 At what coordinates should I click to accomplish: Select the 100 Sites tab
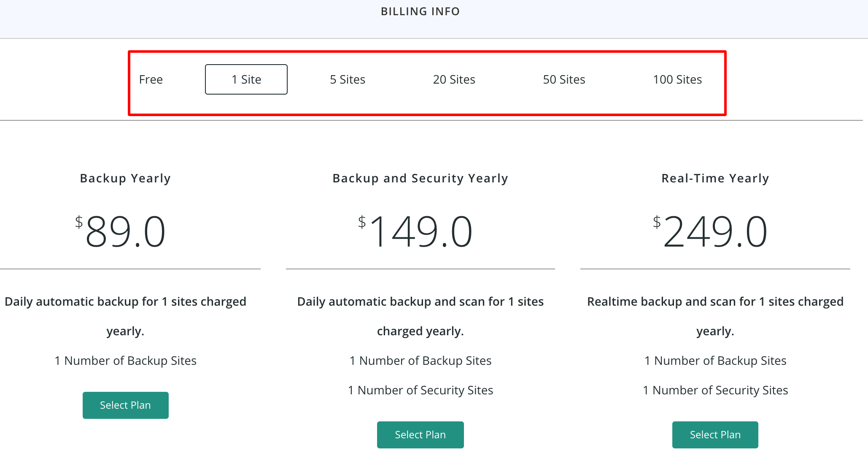(677, 79)
